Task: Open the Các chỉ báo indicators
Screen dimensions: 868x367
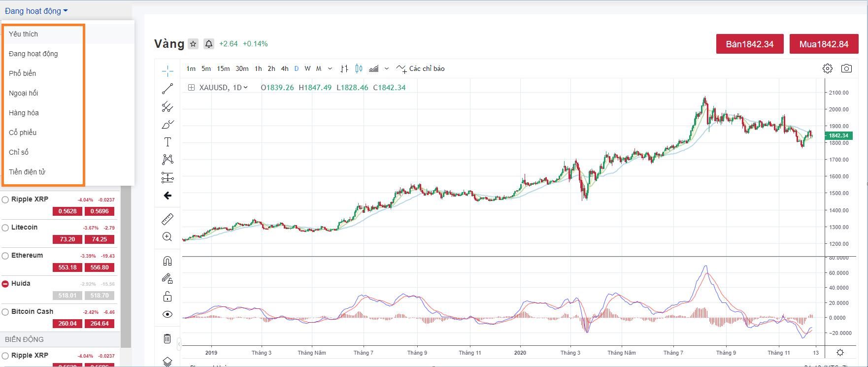Action: [x=420, y=68]
